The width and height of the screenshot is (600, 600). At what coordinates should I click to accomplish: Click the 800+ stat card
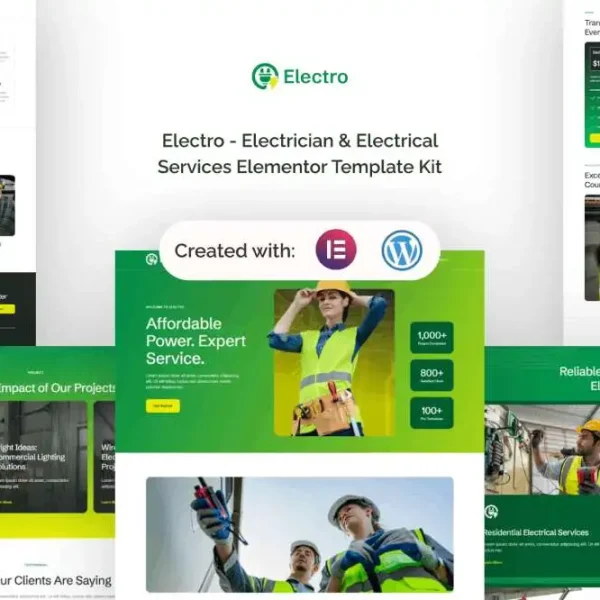[x=432, y=375]
